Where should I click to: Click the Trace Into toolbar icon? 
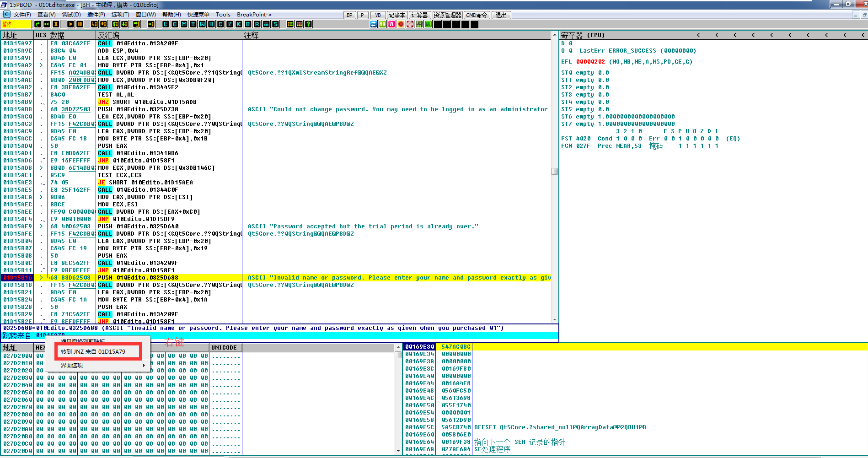click(x=115, y=24)
